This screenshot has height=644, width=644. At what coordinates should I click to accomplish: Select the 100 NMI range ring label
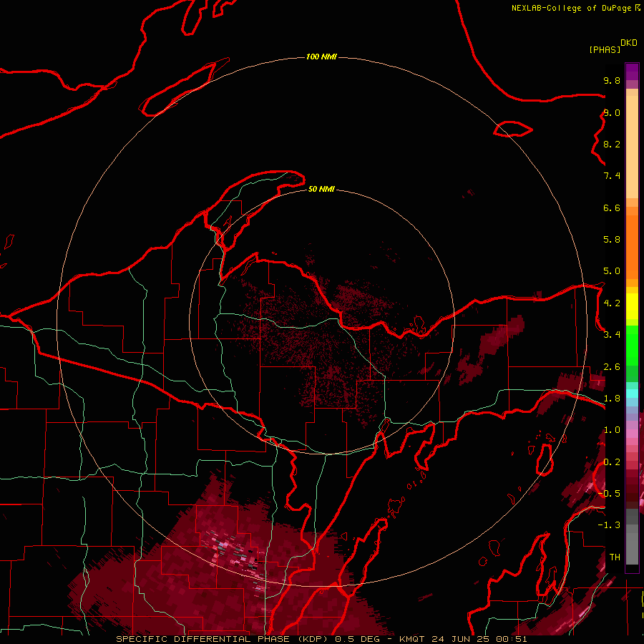(x=321, y=57)
